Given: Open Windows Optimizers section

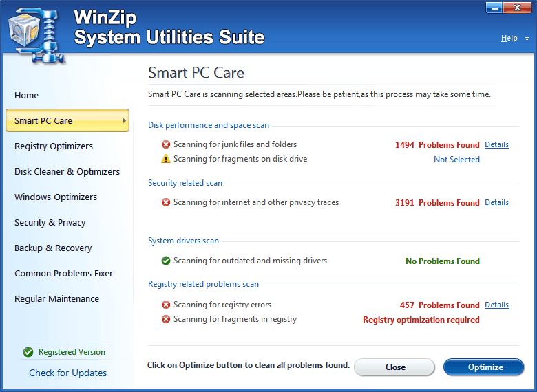Looking at the screenshot, I should click(56, 197).
